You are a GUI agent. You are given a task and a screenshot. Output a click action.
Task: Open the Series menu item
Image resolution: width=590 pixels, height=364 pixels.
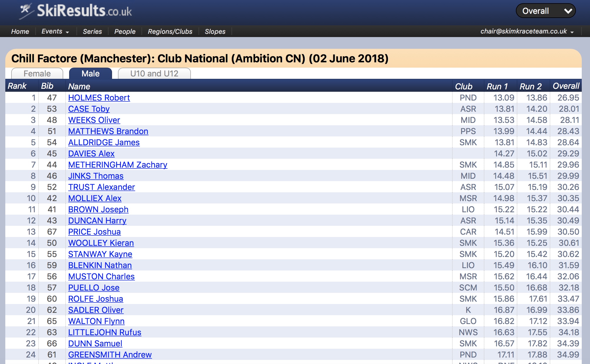(x=92, y=31)
